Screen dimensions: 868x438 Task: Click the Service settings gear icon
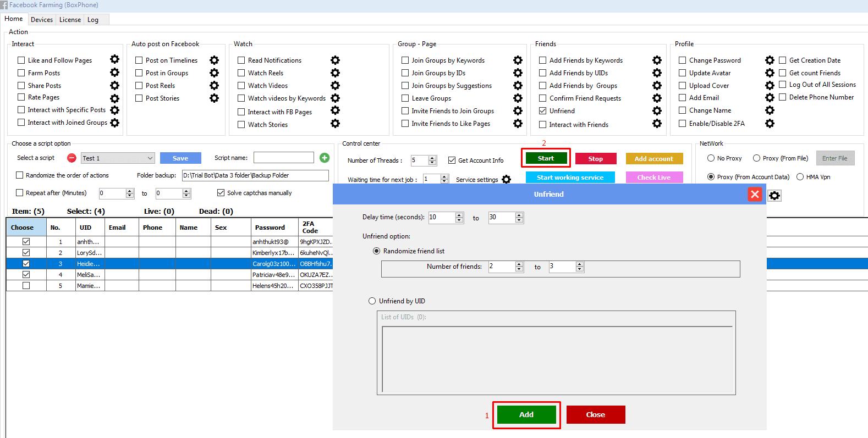pos(506,179)
